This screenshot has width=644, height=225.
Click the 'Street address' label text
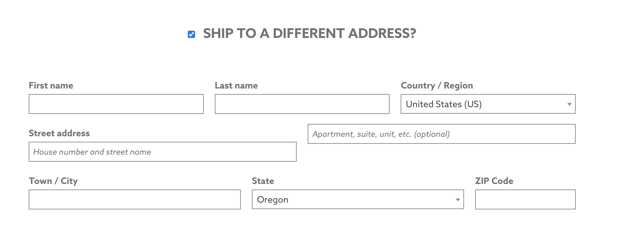[59, 133]
